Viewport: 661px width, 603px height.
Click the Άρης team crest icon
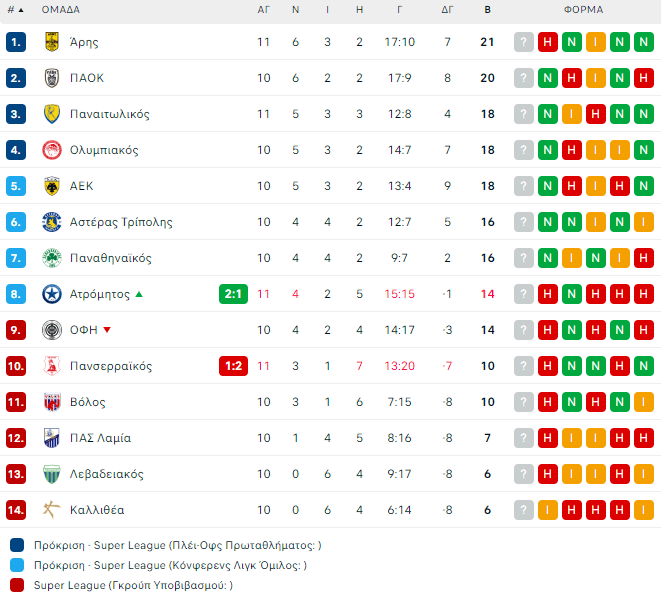pos(52,42)
